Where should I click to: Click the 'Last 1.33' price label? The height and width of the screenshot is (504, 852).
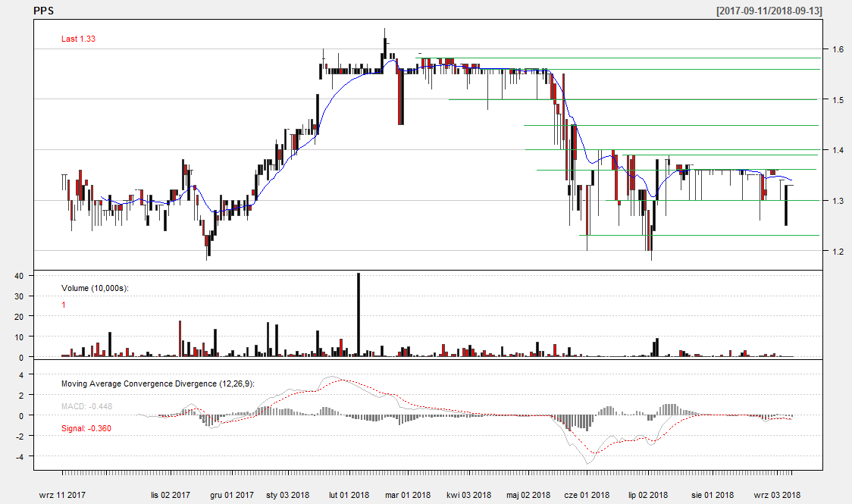[78, 39]
